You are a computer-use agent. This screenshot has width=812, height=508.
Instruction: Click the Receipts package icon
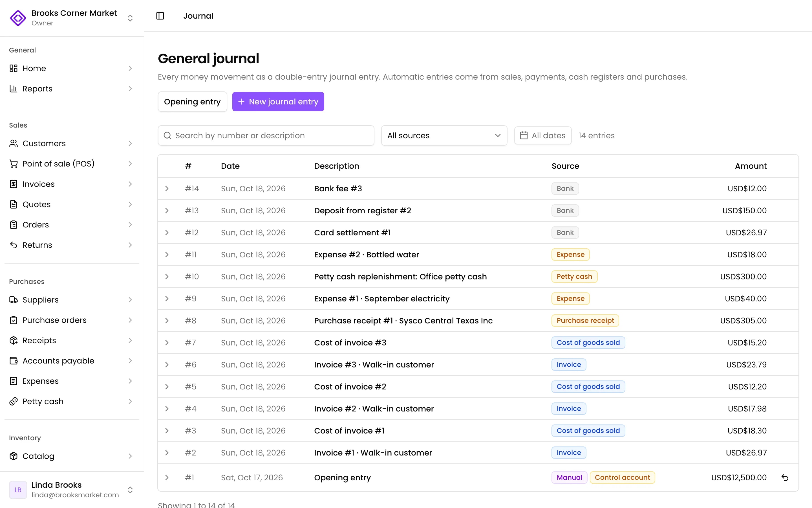[14, 340]
